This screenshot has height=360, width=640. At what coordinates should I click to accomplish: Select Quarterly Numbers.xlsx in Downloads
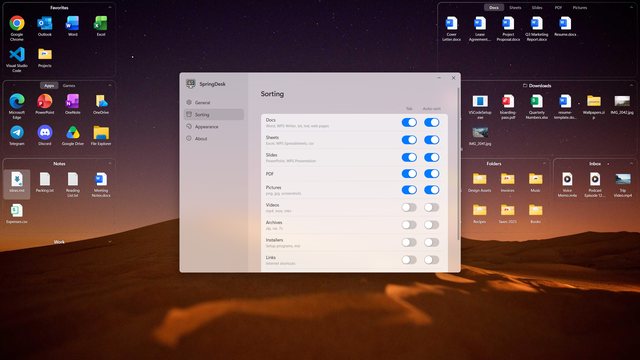pos(537,106)
